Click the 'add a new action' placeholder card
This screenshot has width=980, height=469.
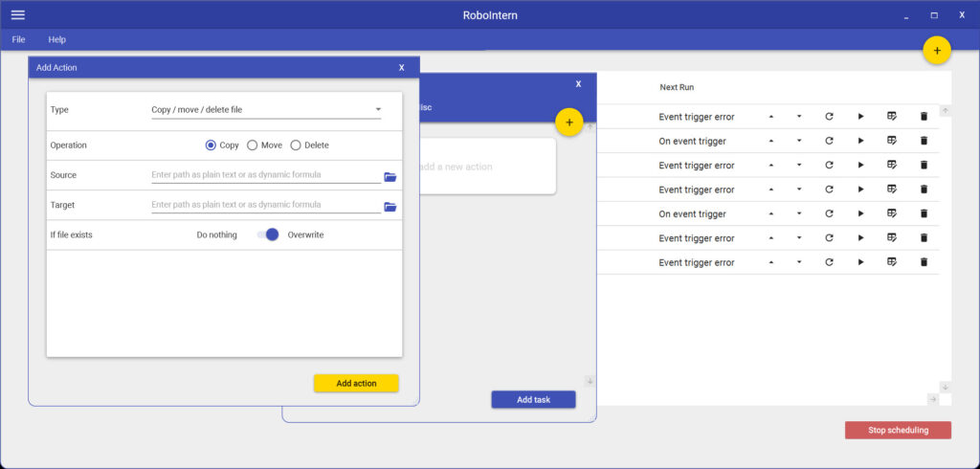click(x=487, y=167)
